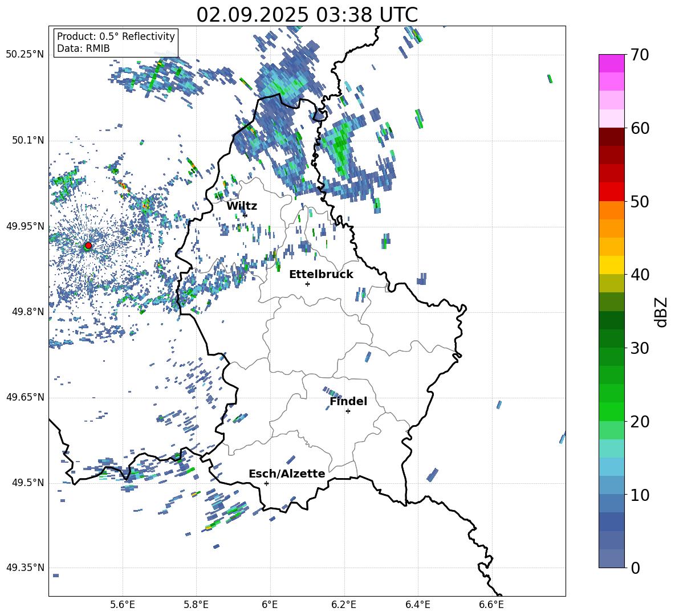This screenshot has height=616, width=675.
Task: Click the Findel location cross marker
Action: point(348,411)
